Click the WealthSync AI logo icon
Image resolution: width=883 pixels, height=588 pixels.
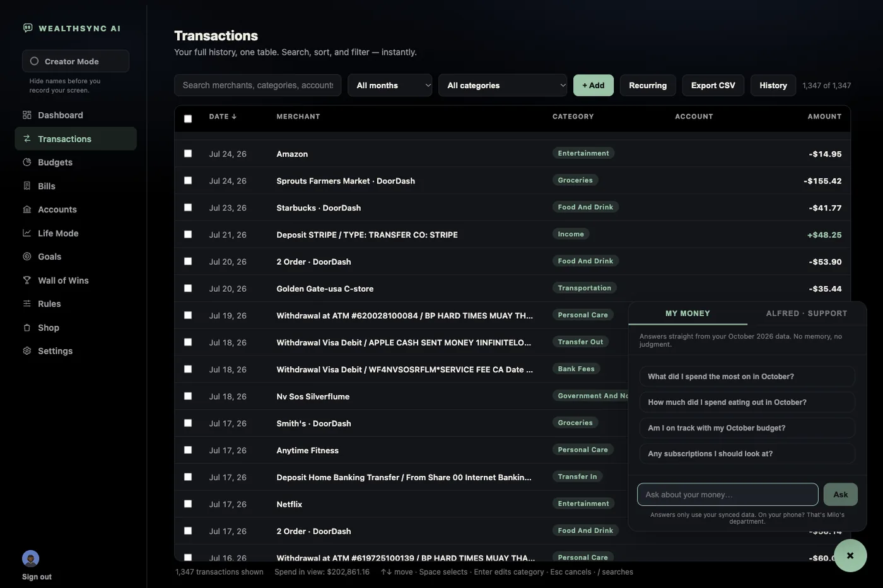[28, 28]
